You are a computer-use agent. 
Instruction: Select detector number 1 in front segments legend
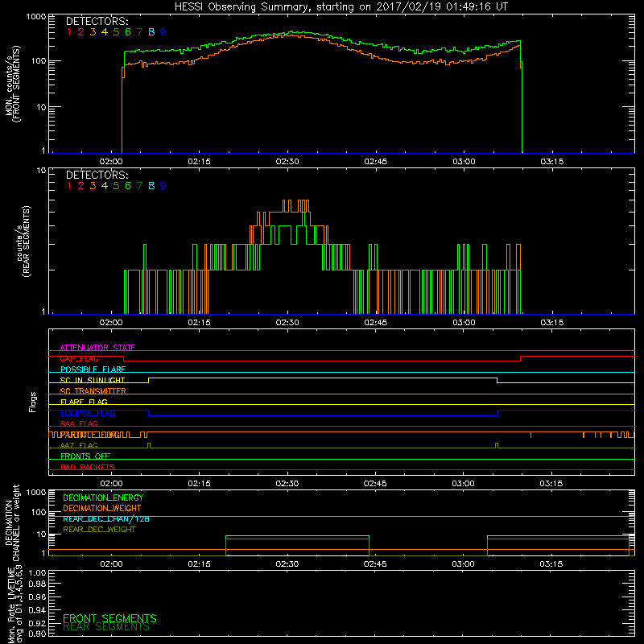point(69,32)
